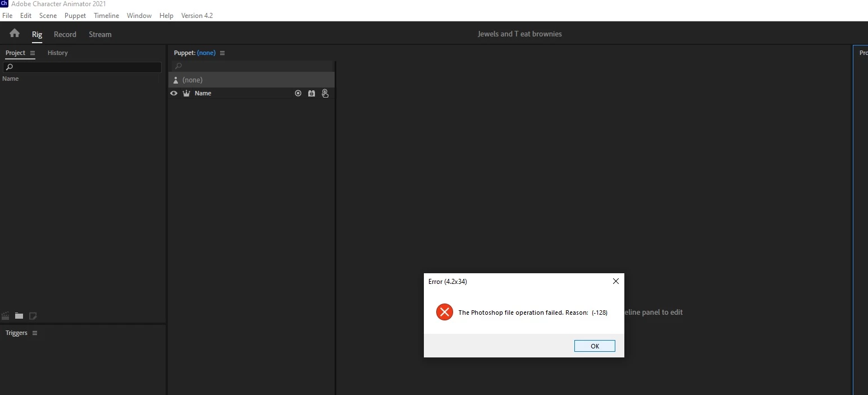The width and height of the screenshot is (868, 395).
Task: Create a new folder in Project panel
Action: (x=19, y=316)
